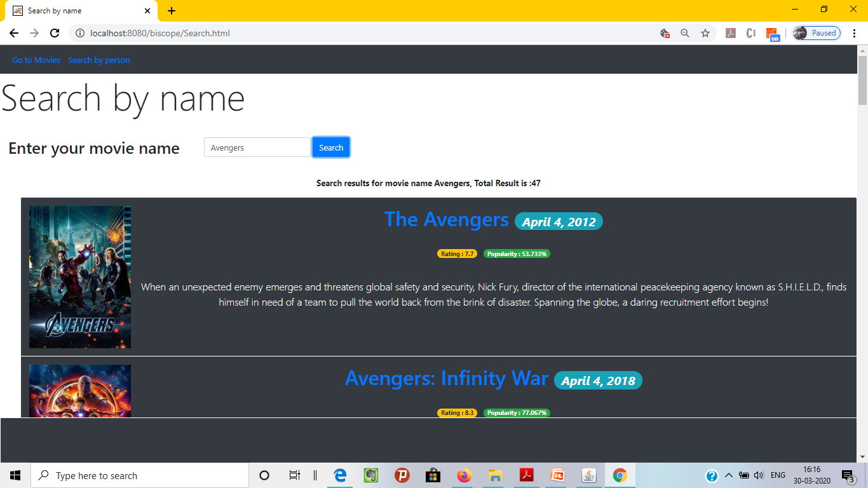Check the battery status icon
The height and width of the screenshot is (488, 868).
pyautogui.click(x=744, y=475)
